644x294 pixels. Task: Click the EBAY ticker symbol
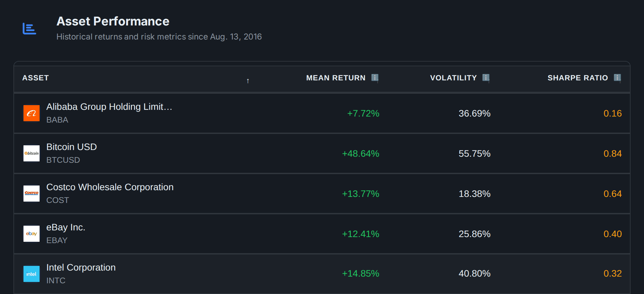(x=57, y=240)
